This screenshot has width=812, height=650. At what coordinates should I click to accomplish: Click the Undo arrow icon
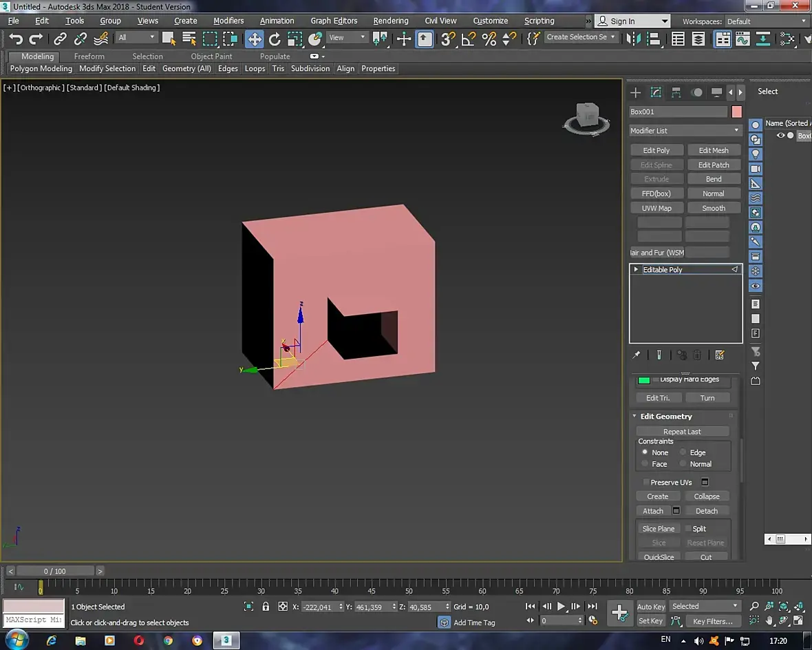coord(16,39)
